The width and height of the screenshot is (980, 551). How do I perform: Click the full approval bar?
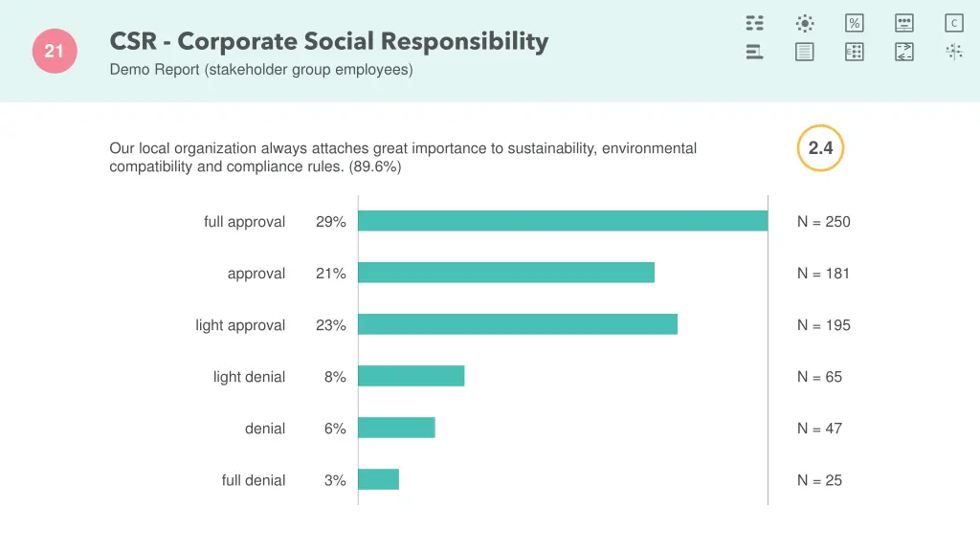click(x=563, y=221)
